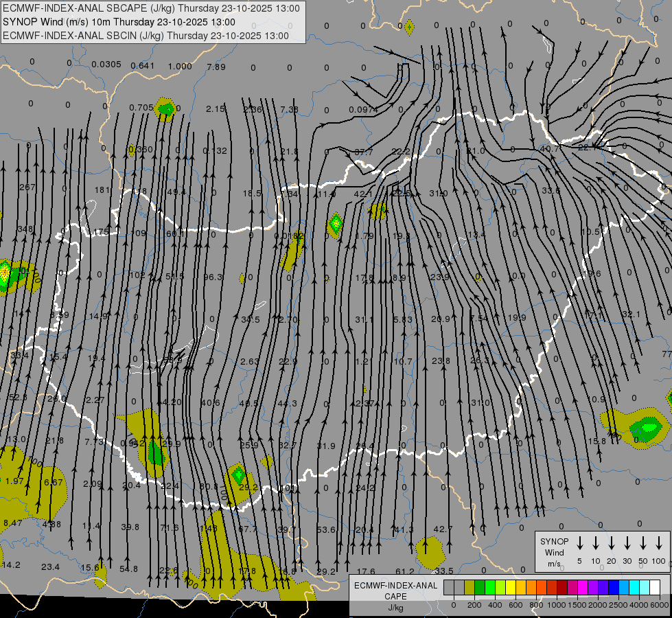Click the SYNOP Wind 10m title line

pos(119,22)
